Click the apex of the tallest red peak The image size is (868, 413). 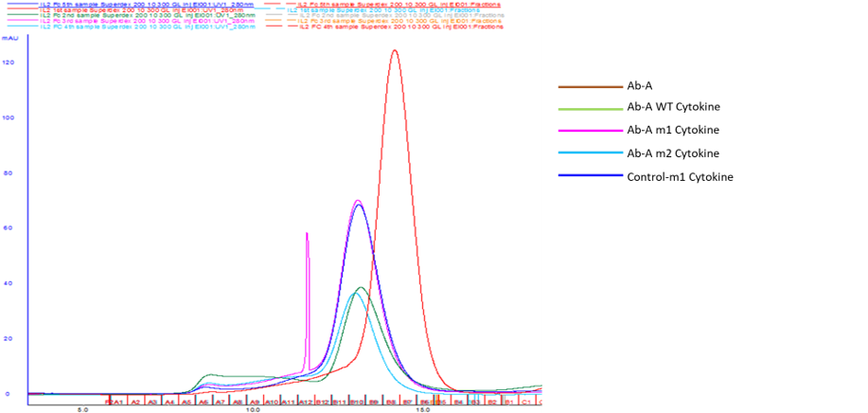coord(394,51)
